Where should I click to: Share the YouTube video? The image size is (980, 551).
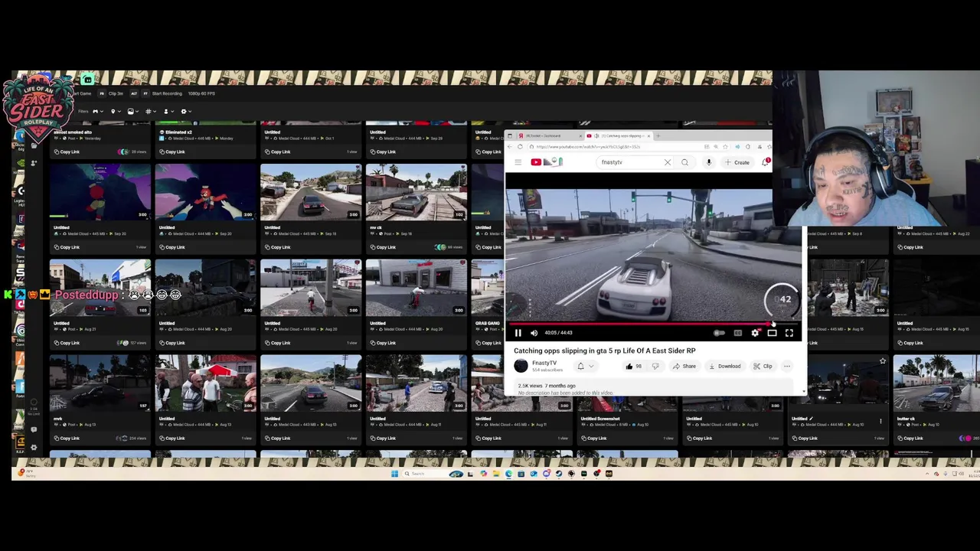(x=684, y=367)
